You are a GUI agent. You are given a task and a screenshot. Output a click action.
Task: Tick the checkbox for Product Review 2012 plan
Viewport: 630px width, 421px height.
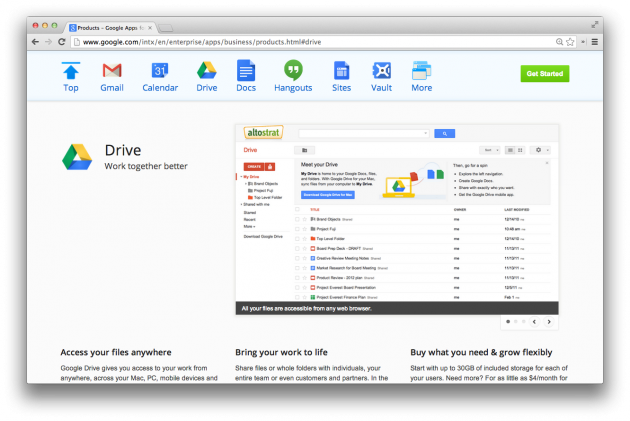pyautogui.click(x=297, y=278)
